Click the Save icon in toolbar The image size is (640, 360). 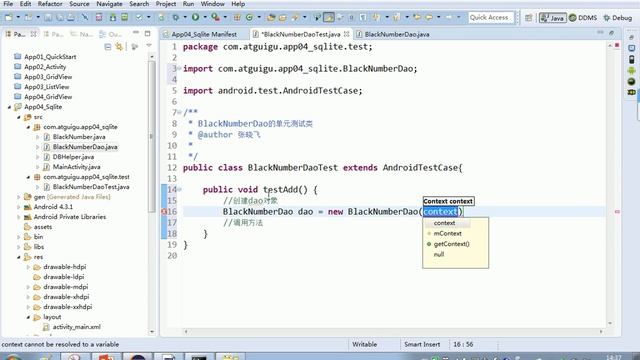pyautogui.click(x=48, y=18)
